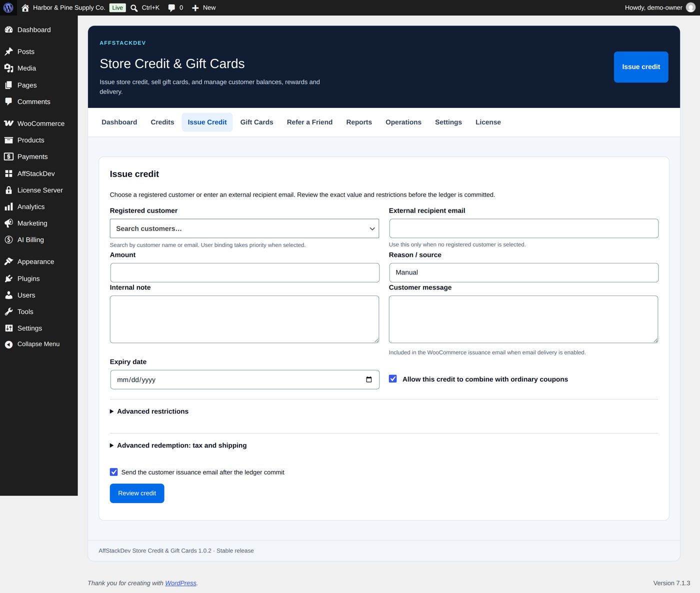Open the AI Billing coin icon

8,240
